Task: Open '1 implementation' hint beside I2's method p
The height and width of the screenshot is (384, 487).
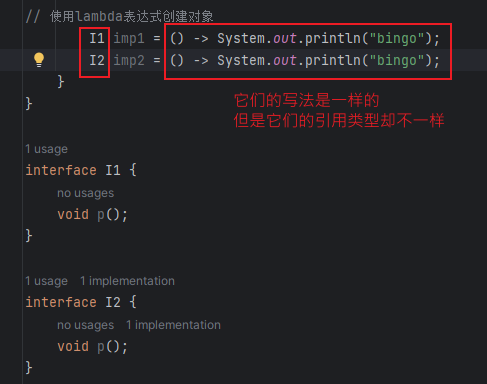Action: click(x=173, y=325)
